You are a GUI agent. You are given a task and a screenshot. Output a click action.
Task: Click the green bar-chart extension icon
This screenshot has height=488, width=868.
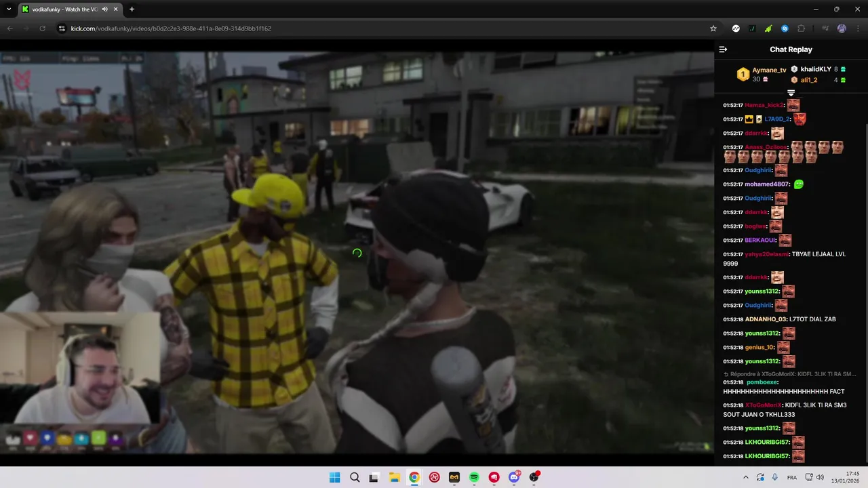(x=768, y=28)
